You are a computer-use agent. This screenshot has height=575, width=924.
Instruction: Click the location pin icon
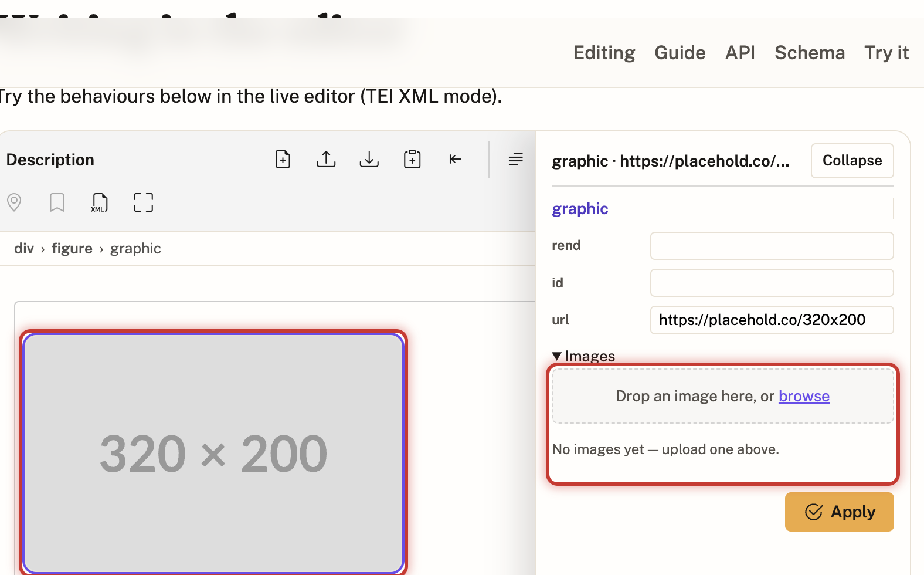(14, 202)
